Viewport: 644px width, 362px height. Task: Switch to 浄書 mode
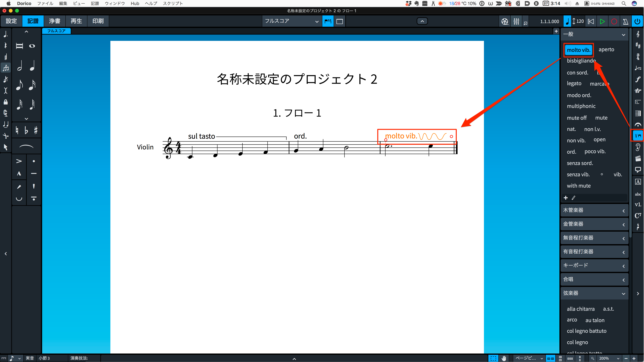pyautogui.click(x=55, y=21)
